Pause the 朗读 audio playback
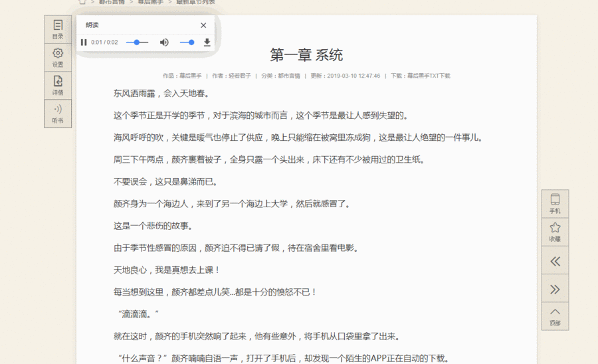 (x=84, y=43)
